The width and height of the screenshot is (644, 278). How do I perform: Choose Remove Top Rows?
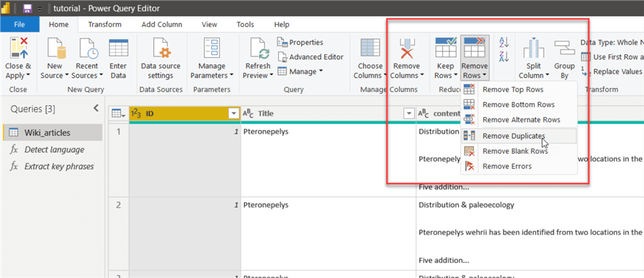[519, 89]
